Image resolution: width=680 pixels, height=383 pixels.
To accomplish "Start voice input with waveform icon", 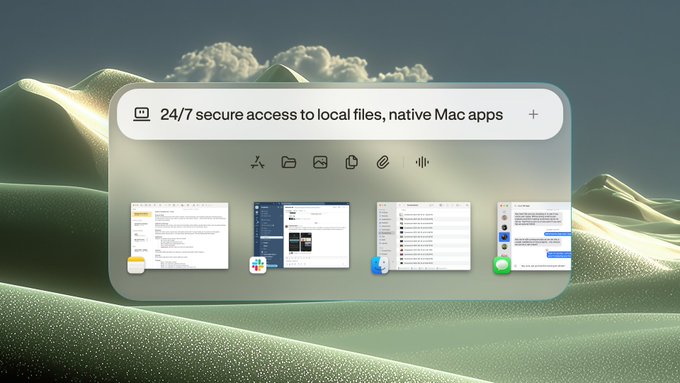I will tap(422, 162).
